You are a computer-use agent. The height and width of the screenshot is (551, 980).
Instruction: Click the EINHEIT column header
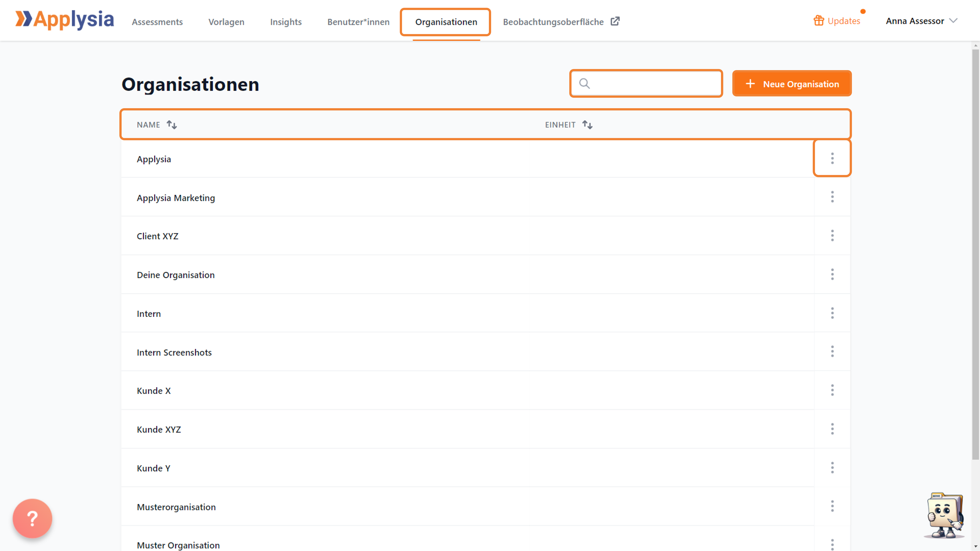pyautogui.click(x=560, y=125)
